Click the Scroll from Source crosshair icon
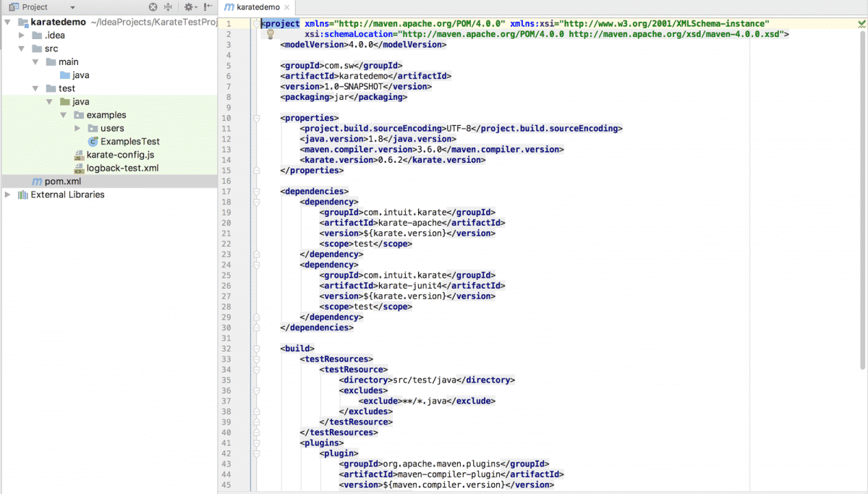The height and width of the screenshot is (494, 868). [x=153, y=6]
